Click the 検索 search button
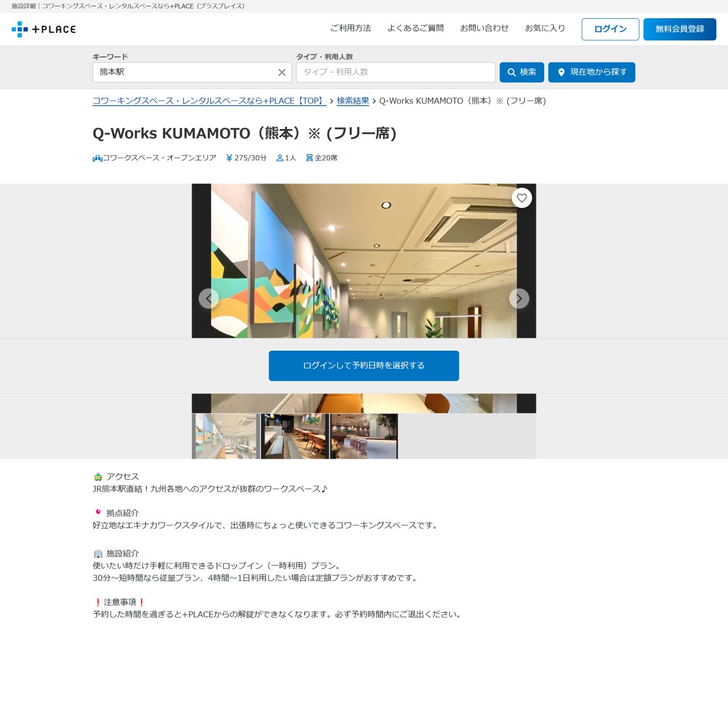728x702 pixels. pyautogui.click(x=522, y=72)
